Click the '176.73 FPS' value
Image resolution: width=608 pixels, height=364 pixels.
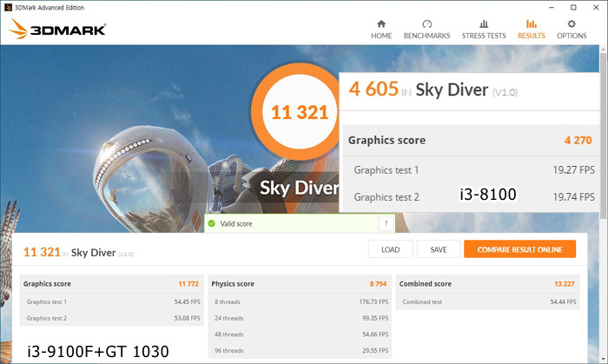point(373,302)
